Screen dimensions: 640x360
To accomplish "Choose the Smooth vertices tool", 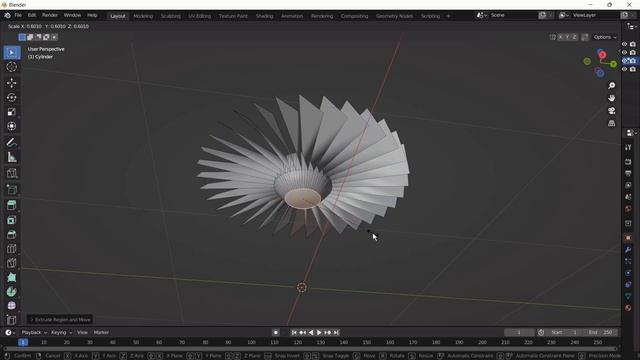I will click(x=12, y=306).
